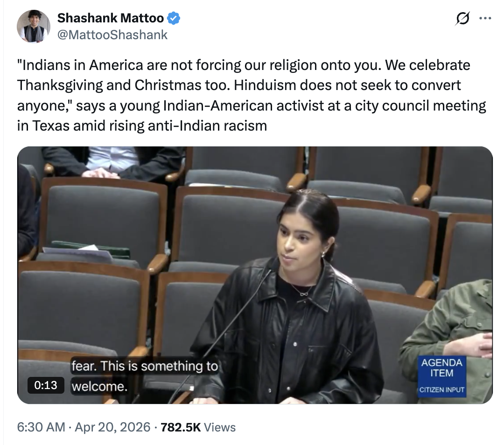
Task: Click the CITIZEN INPUT label in video
Action: tap(441, 390)
